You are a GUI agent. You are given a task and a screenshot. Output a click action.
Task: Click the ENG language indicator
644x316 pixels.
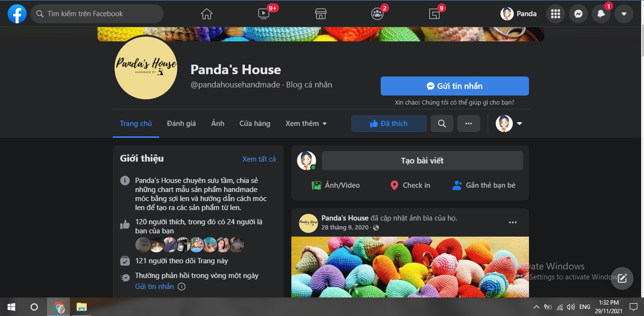coord(585,307)
